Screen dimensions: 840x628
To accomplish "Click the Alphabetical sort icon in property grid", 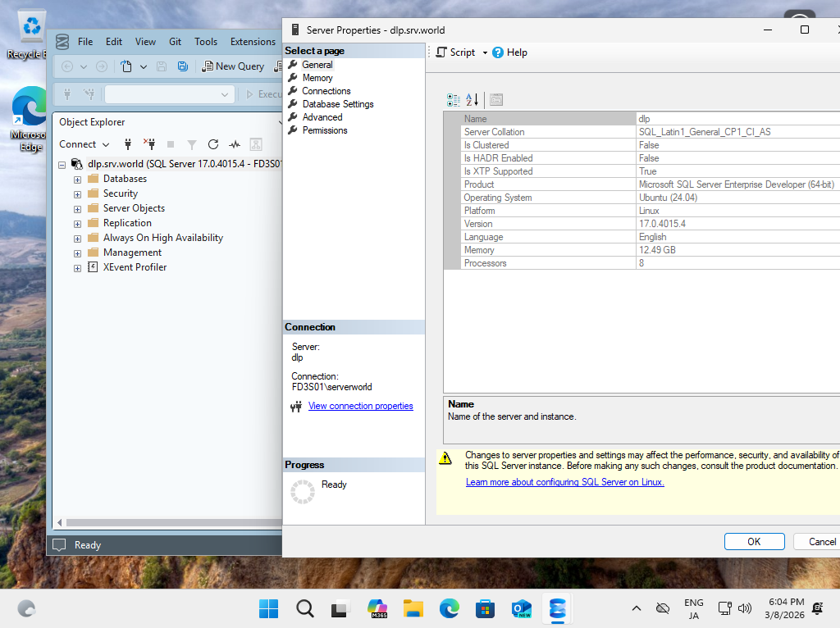I will point(472,99).
